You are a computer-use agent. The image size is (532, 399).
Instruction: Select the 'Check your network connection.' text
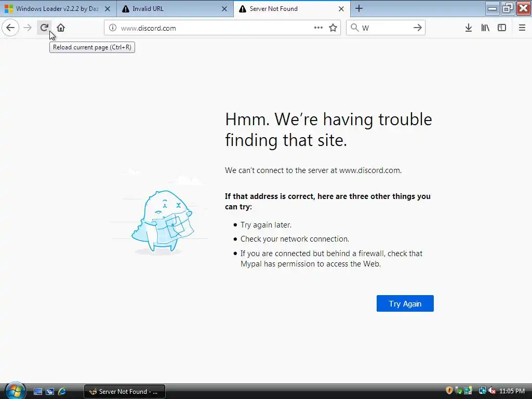pos(295,239)
